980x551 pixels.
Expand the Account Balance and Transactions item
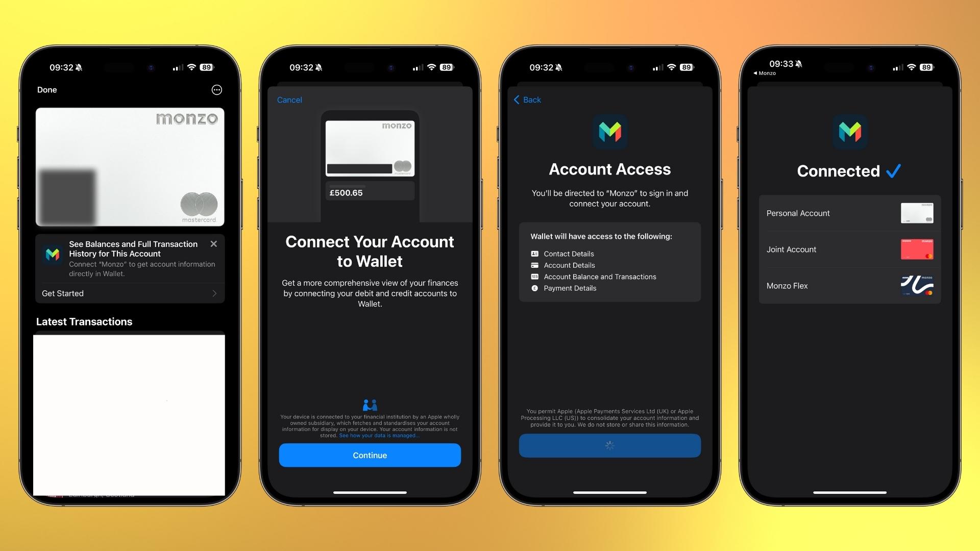click(599, 277)
